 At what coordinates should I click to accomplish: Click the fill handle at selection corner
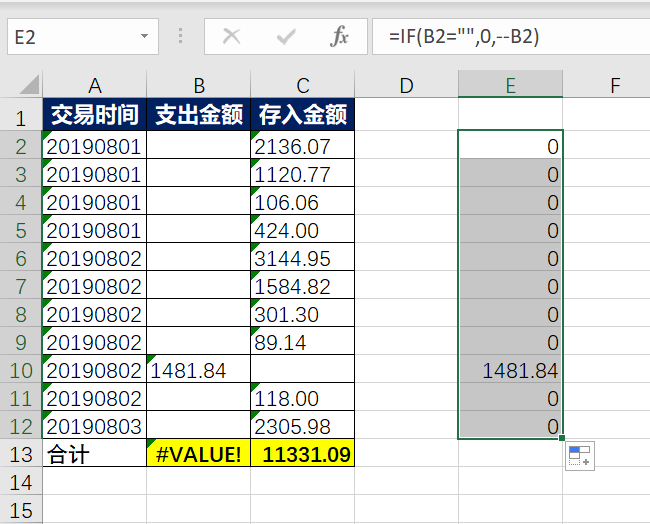(x=562, y=438)
